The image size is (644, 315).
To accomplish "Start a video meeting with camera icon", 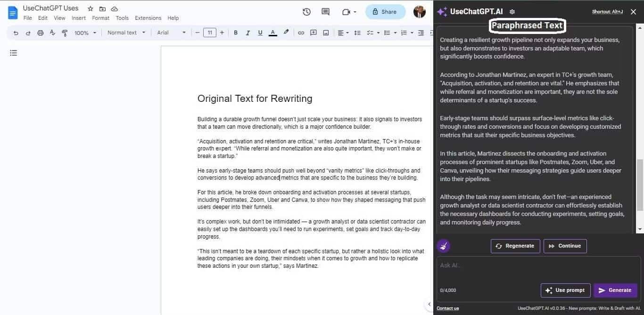I will [x=347, y=12].
